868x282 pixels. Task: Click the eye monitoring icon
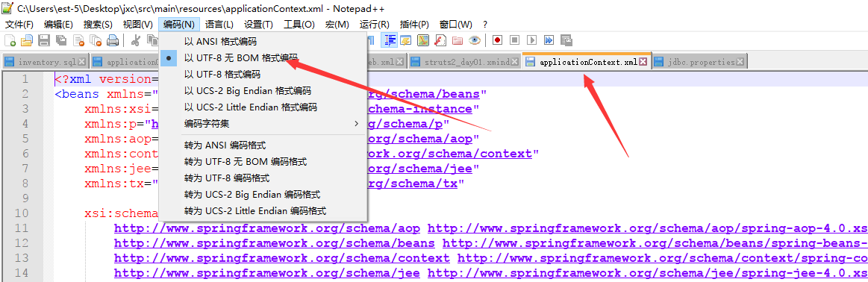point(475,40)
